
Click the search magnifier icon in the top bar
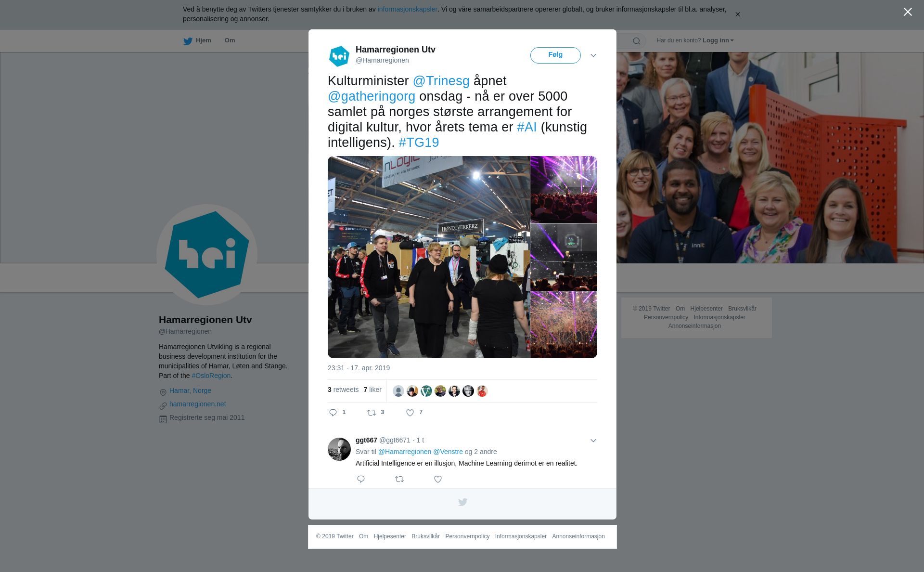637,41
